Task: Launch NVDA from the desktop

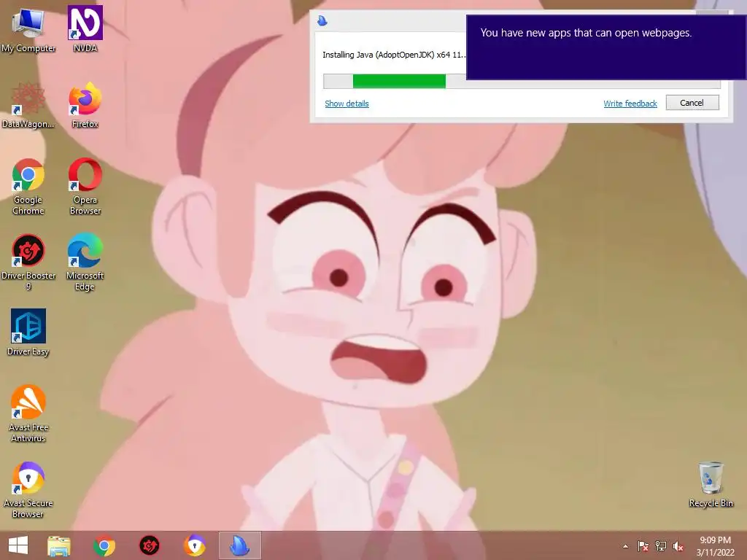Action: pos(85,30)
